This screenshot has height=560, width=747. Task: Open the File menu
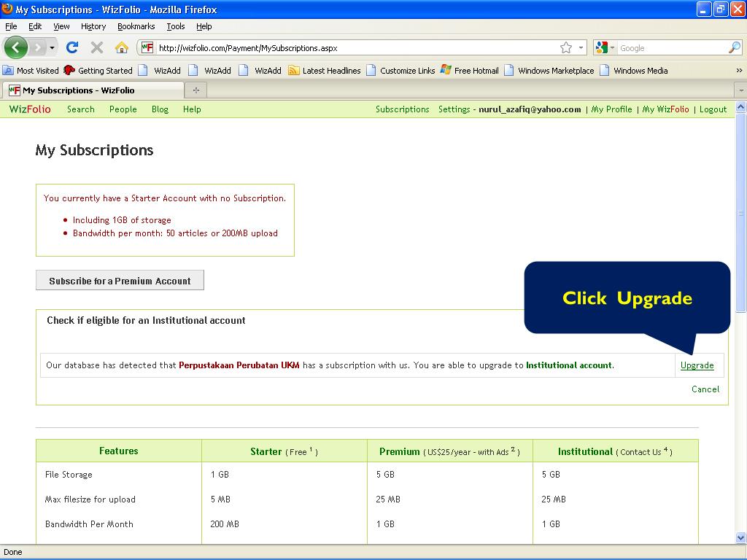click(11, 26)
